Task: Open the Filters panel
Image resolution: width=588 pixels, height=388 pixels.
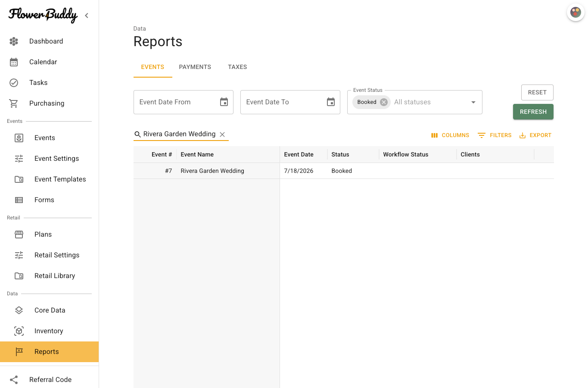Action: 495,135
